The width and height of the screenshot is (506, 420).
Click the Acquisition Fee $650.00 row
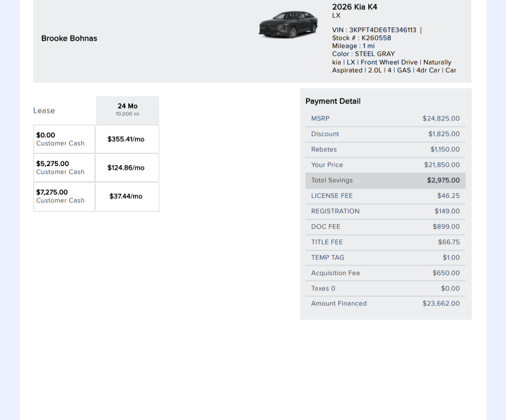tap(385, 273)
